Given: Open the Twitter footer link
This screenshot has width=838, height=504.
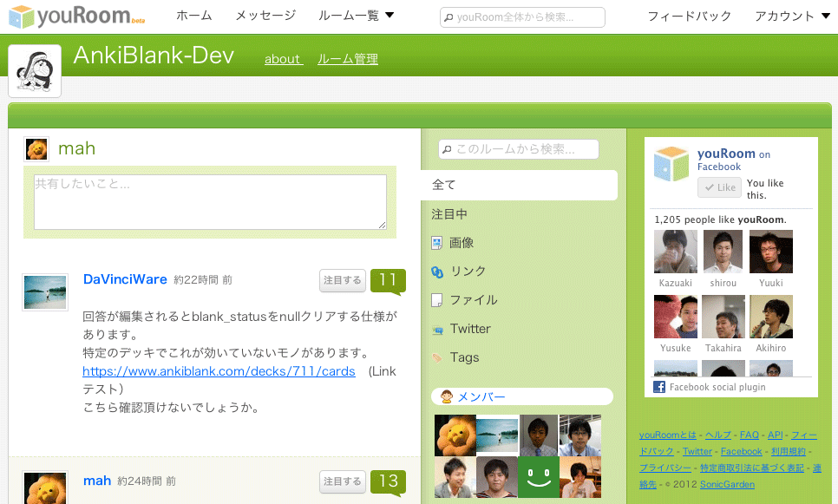Looking at the screenshot, I should click(697, 452).
